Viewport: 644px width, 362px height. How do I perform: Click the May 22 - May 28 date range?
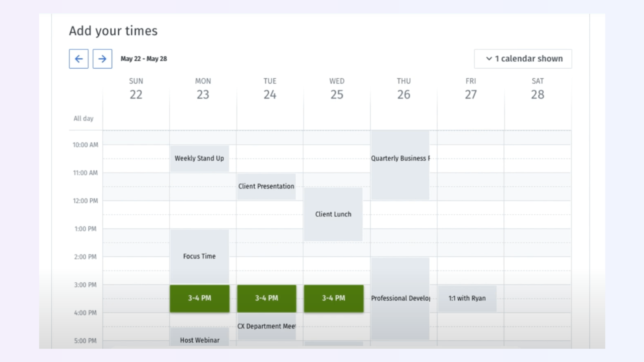pos(144,59)
